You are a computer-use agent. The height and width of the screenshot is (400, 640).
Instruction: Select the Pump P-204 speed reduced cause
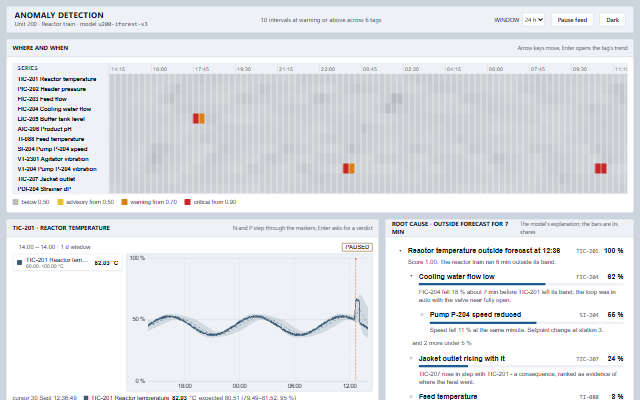point(475,315)
